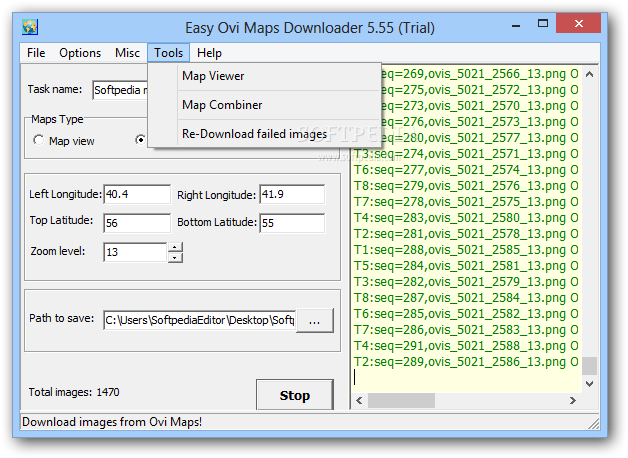The width and height of the screenshot is (628, 458).
Task: Click the Total images: 1470 label
Action: (x=74, y=392)
